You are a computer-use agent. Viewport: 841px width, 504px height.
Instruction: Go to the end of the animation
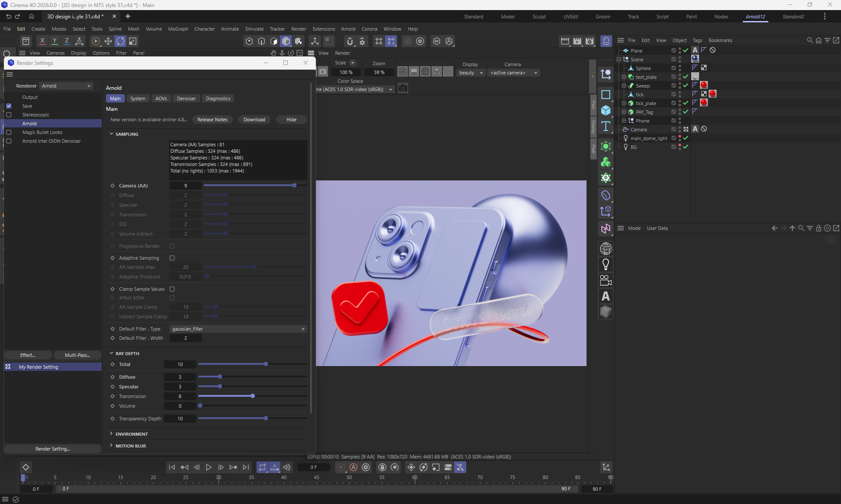point(246,467)
